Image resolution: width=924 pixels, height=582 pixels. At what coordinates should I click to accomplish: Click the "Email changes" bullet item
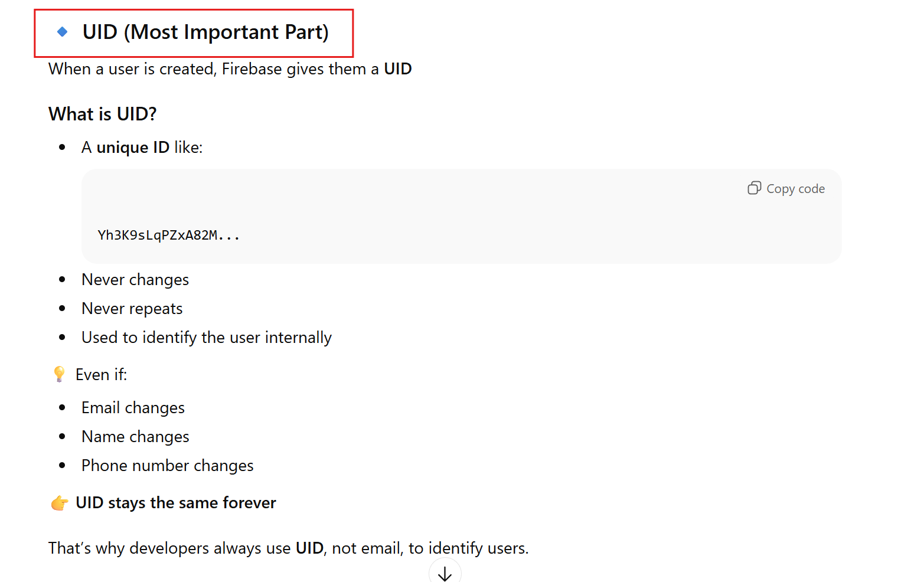(133, 408)
